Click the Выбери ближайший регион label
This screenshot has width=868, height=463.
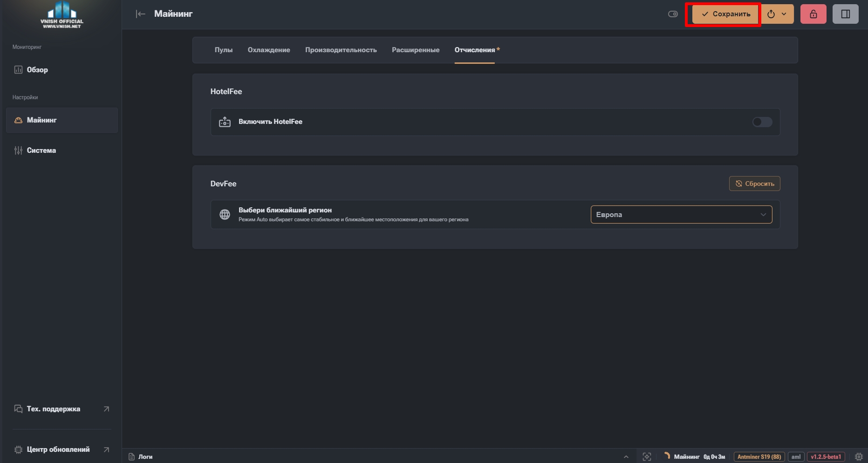tap(285, 210)
